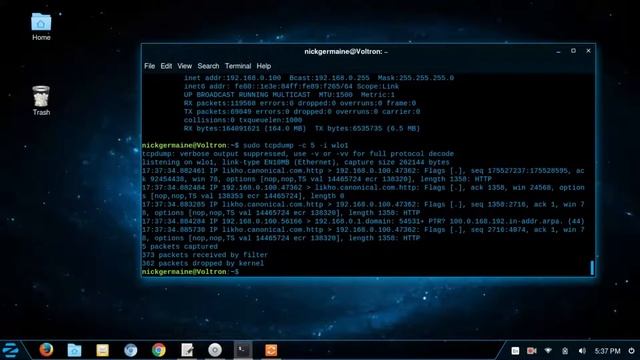Minimize the terminal window

click(x=558, y=51)
